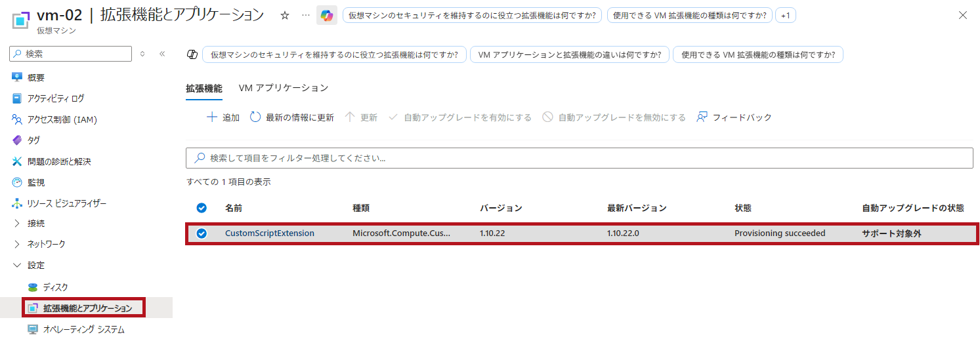Viewport: 980px width, 341px height.
Task: Expand the 接続 section
Action: [17, 224]
